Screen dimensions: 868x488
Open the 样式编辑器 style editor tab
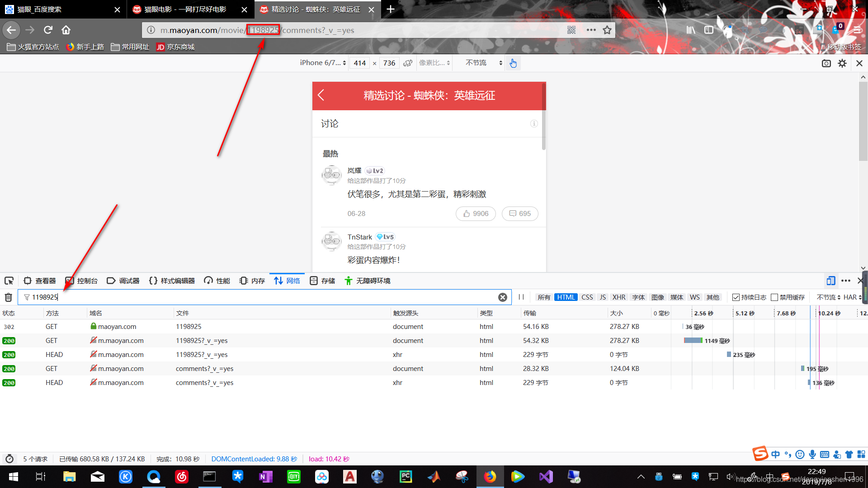[172, 281]
